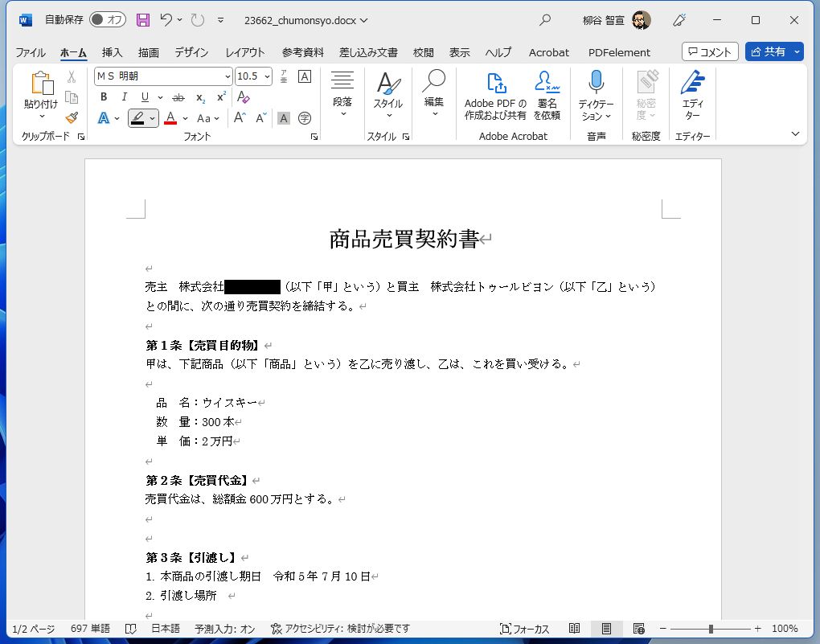Apply bold formatting with the B icon
This screenshot has width=820, height=644.
point(104,96)
